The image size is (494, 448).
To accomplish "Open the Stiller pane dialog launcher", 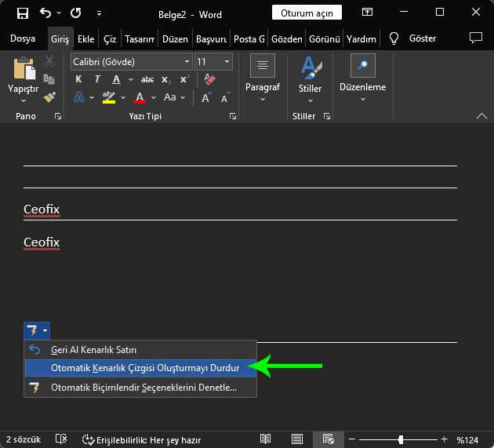I will point(327,116).
